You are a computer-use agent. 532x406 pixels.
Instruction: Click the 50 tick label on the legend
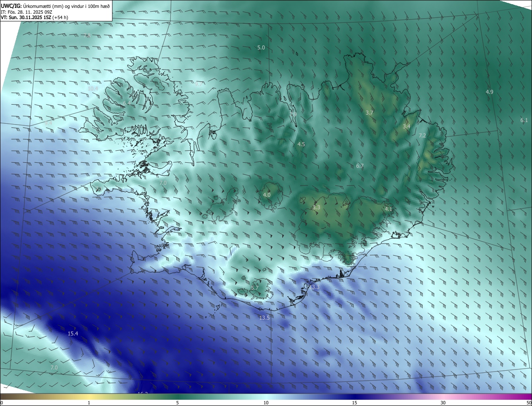tap(529, 403)
